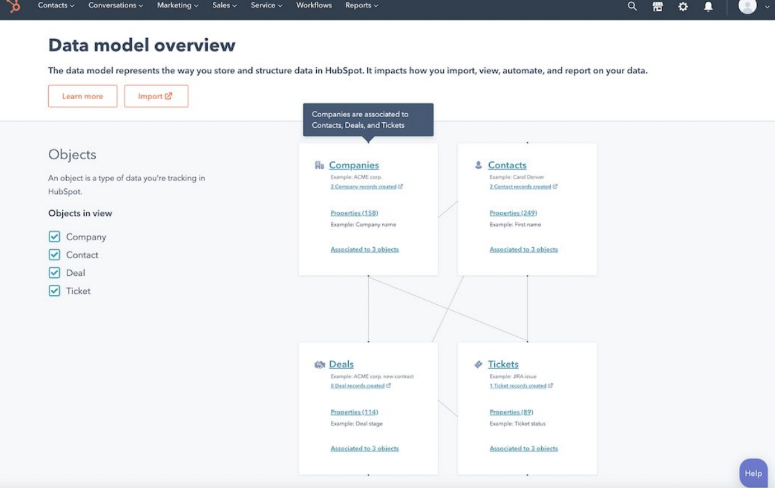
Task: Click the user avatar picture
Action: (747, 6)
